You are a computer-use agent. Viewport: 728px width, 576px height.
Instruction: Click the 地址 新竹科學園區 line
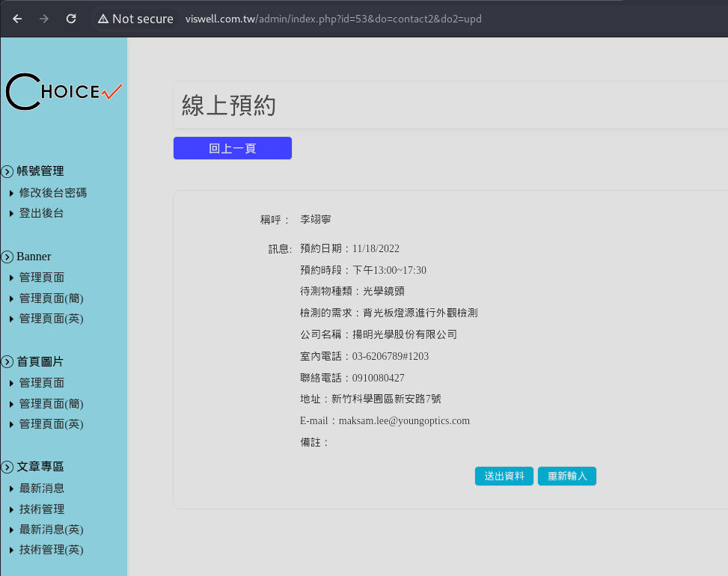pos(370,399)
